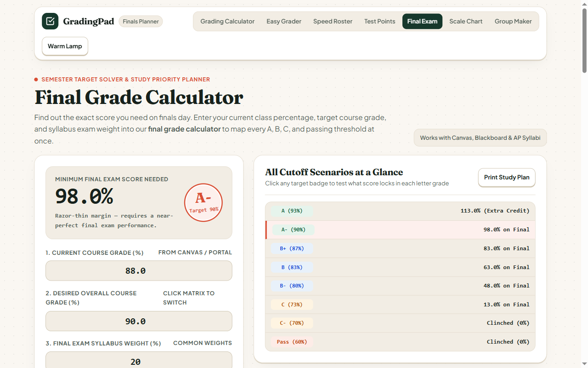This screenshot has height=368, width=588.
Task: Select the A- (90%) target badge
Action: tap(293, 230)
